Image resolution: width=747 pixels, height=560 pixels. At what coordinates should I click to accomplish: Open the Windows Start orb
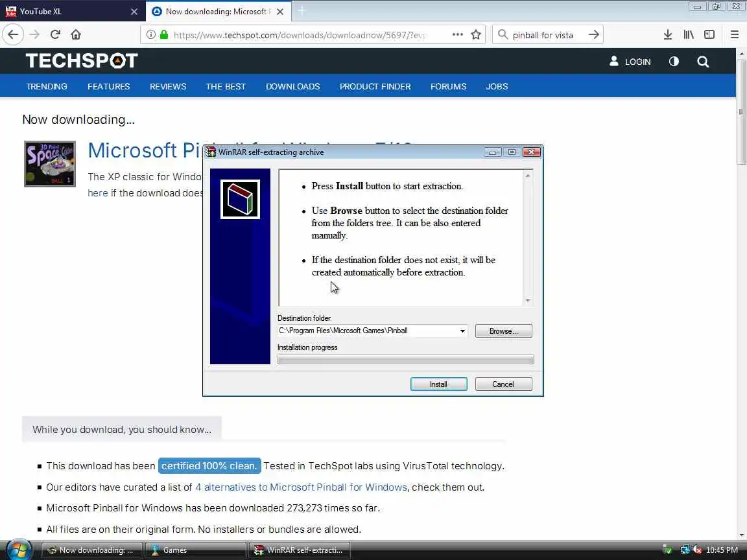coord(19,550)
